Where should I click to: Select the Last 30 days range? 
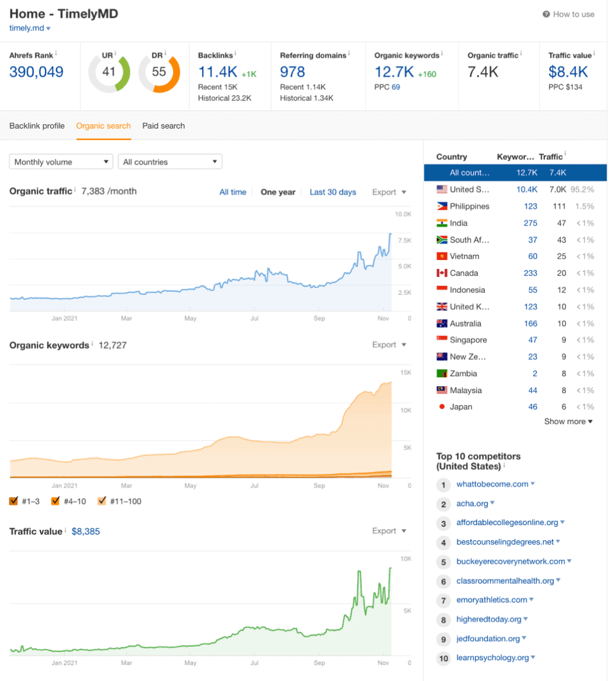333,192
